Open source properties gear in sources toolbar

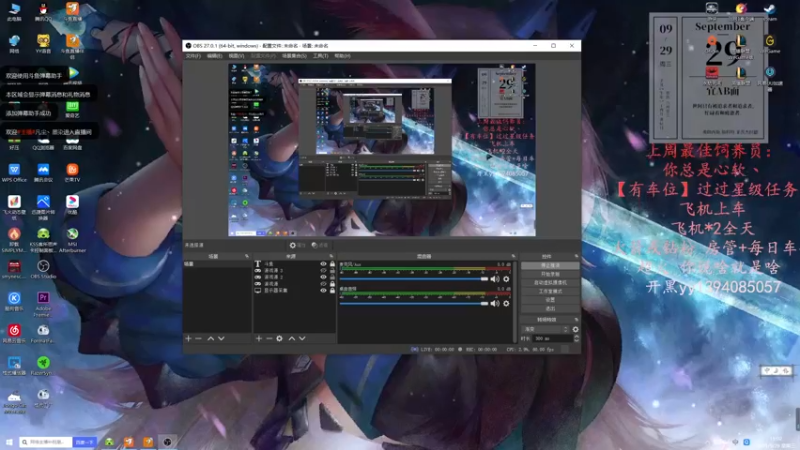pyautogui.click(x=279, y=338)
